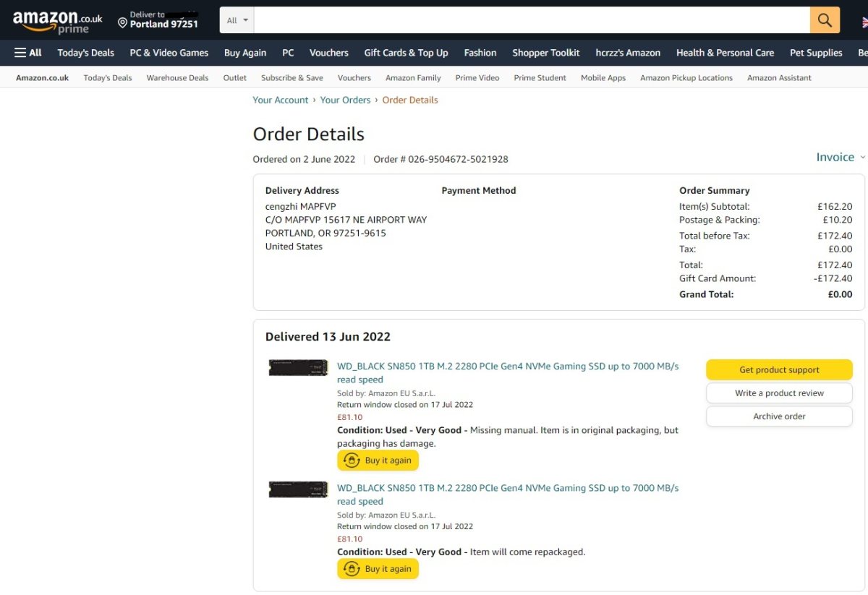Click the Order Details breadcrumb

(x=410, y=100)
